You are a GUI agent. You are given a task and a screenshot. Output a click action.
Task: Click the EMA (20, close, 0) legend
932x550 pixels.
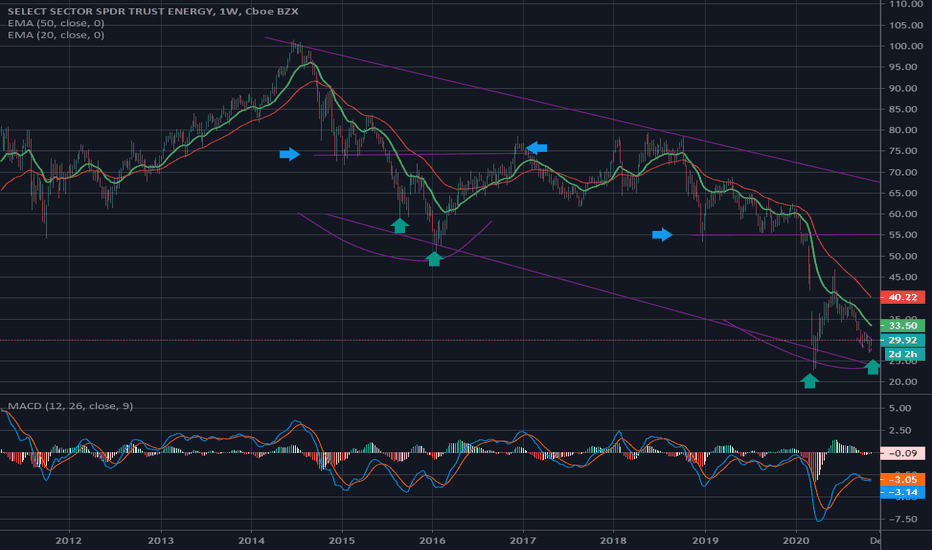tap(56, 34)
